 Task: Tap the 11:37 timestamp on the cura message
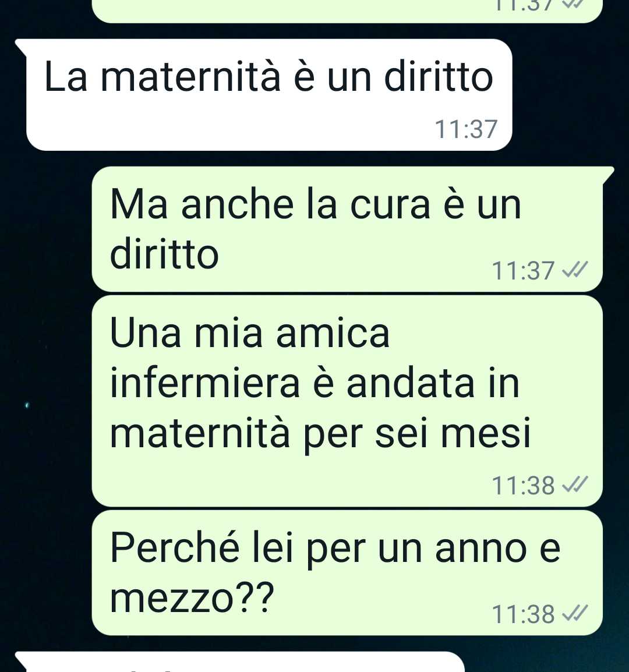click(x=523, y=271)
